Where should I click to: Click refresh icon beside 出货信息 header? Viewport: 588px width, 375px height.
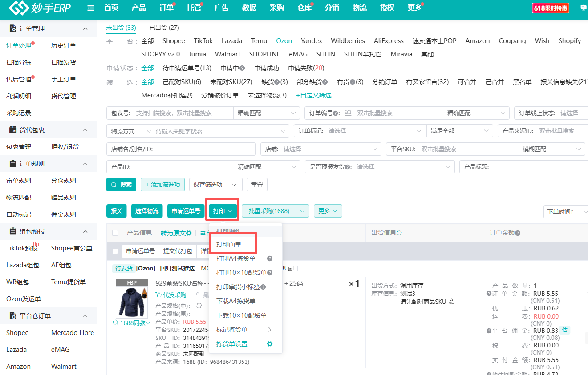(x=399, y=233)
